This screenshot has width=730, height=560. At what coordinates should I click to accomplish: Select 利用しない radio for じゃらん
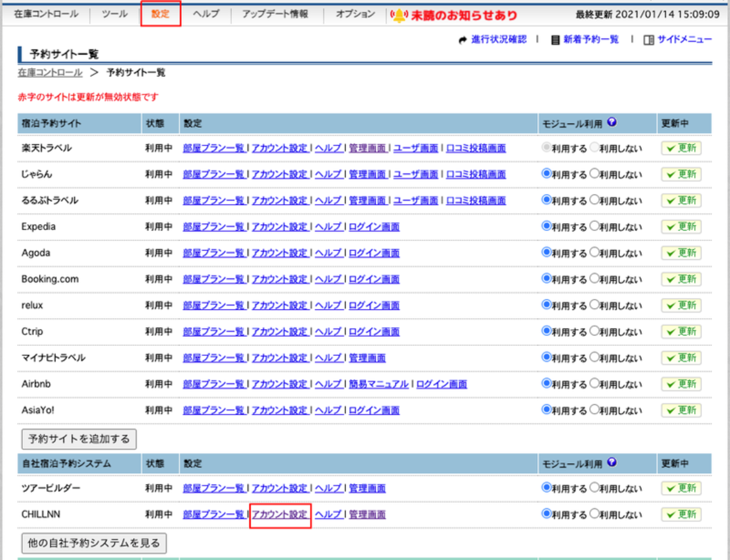[594, 175]
